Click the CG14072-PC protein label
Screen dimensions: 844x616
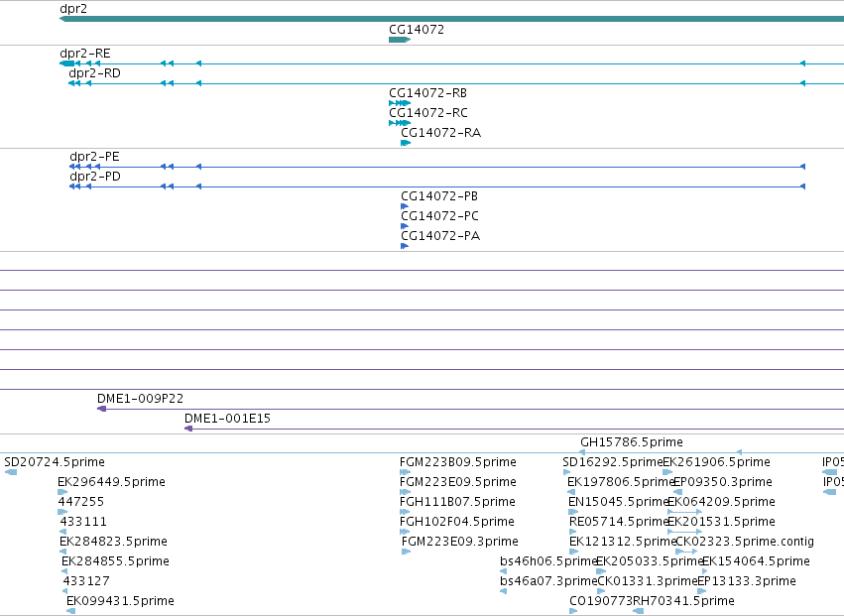pyautogui.click(x=439, y=216)
